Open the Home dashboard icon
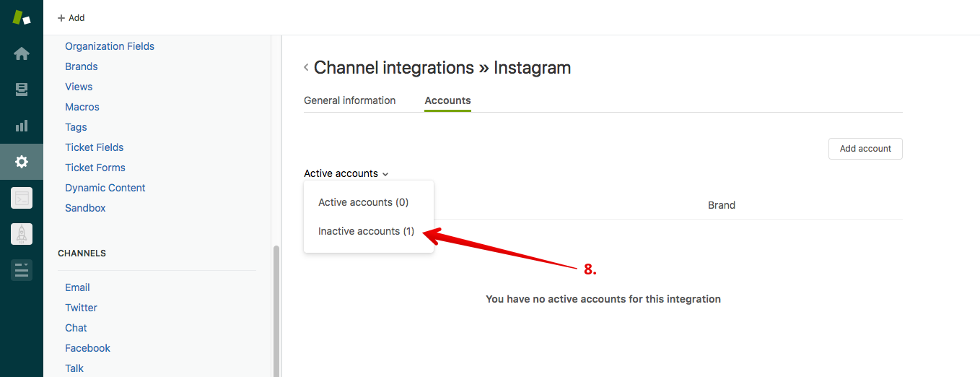Screen dimensions: 980x377 22,53
